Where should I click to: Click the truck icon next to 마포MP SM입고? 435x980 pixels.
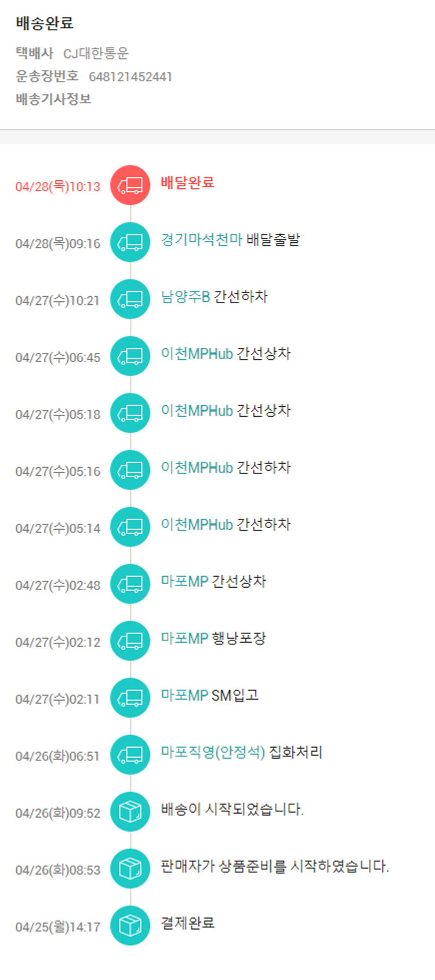point(130,698)
